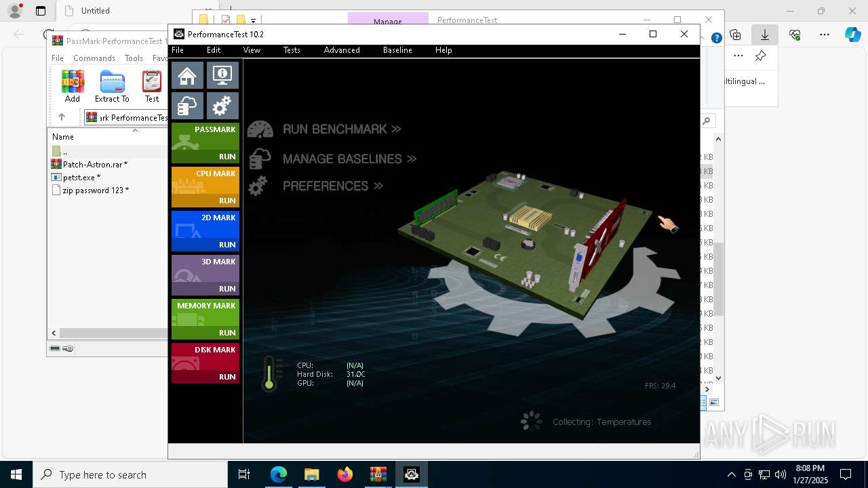The width and height of the screenshot is (868, 488).
Task: Run the PassMark test tile
Action: [x=205, y=143]
